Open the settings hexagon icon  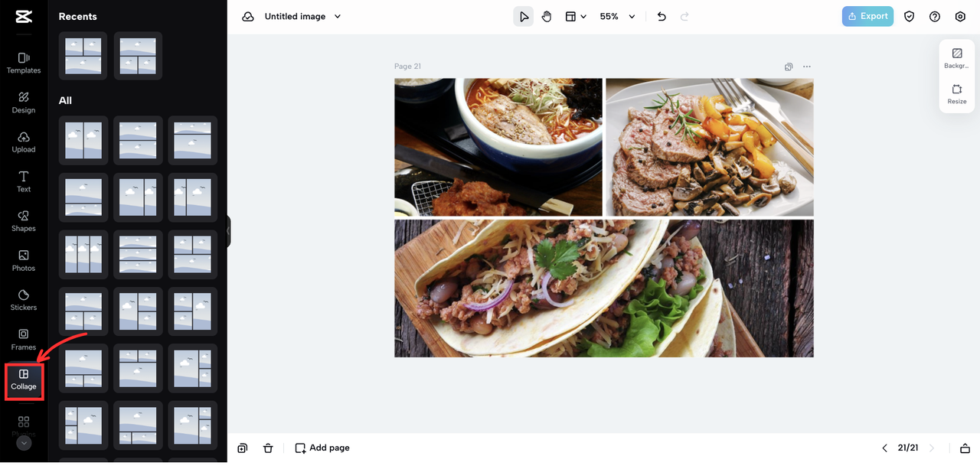click(x=960, y=16)
